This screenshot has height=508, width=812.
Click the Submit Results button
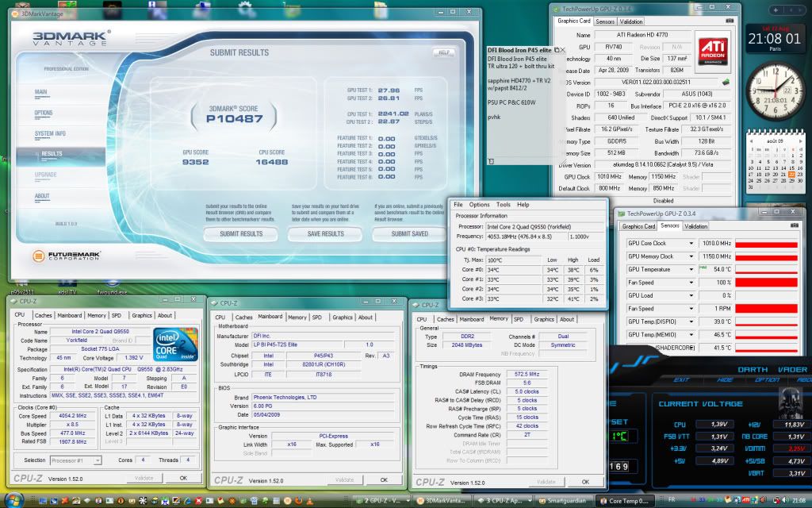point(241,234)
